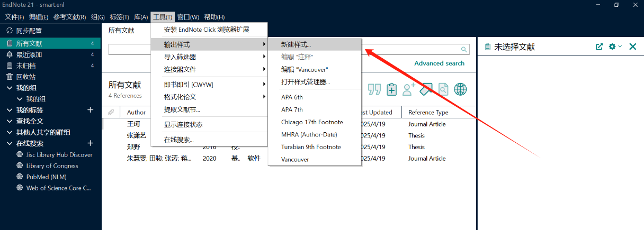Add a new tag with the 我的标签 plus icon
The height and width of the screenshot is (230, 644).
(x=90, y=110)
